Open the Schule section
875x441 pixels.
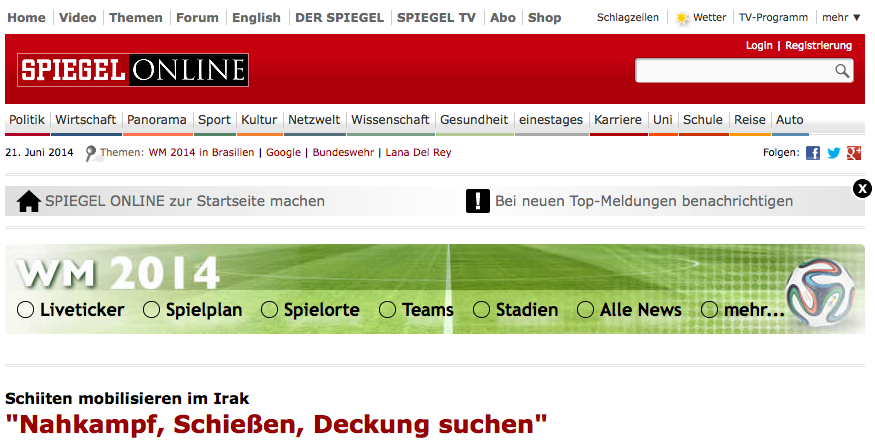[x=703, y=119]
